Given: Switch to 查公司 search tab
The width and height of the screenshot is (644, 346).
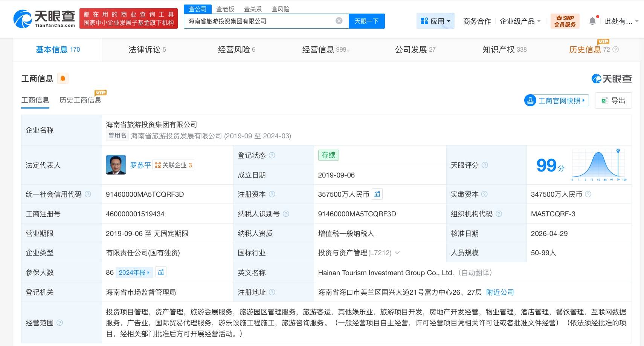Looking at the screenshot, I should click(x=198, y=9).
